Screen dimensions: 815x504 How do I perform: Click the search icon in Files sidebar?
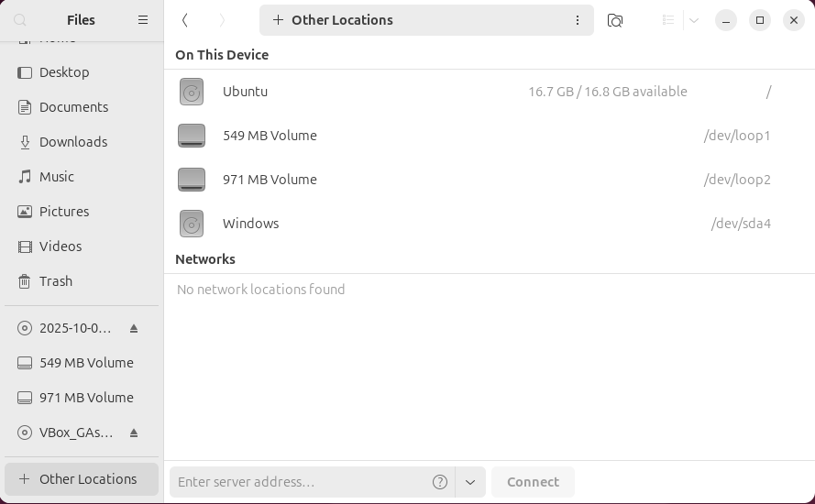[x=20, y=20]
